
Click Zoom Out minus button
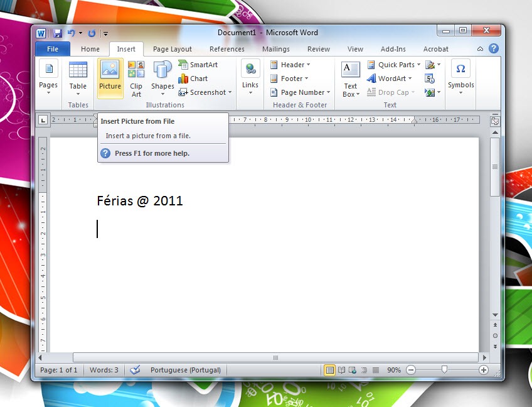click(x=411, y=370)
